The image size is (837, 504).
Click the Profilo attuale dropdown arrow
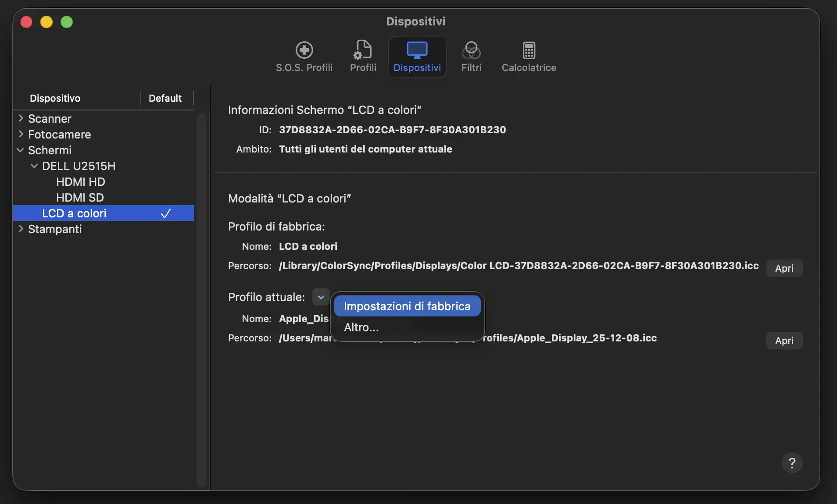pos(321,297)
